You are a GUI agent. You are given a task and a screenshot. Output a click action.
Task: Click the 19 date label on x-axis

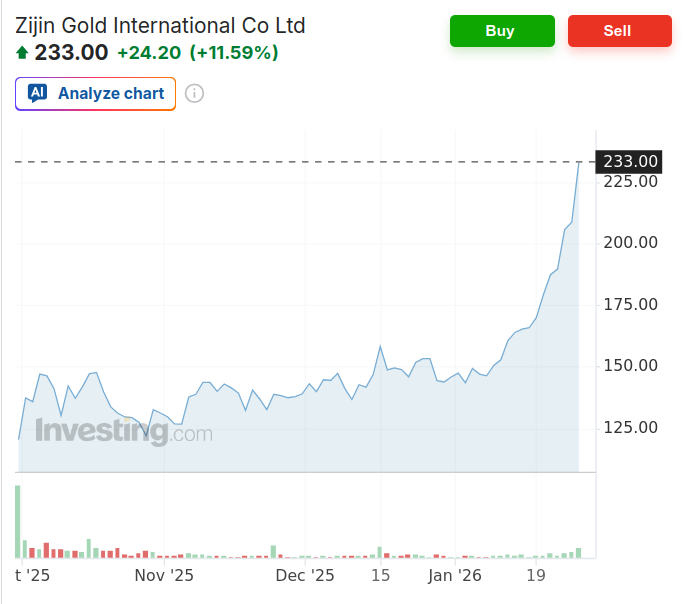click(x=536, y=576)
